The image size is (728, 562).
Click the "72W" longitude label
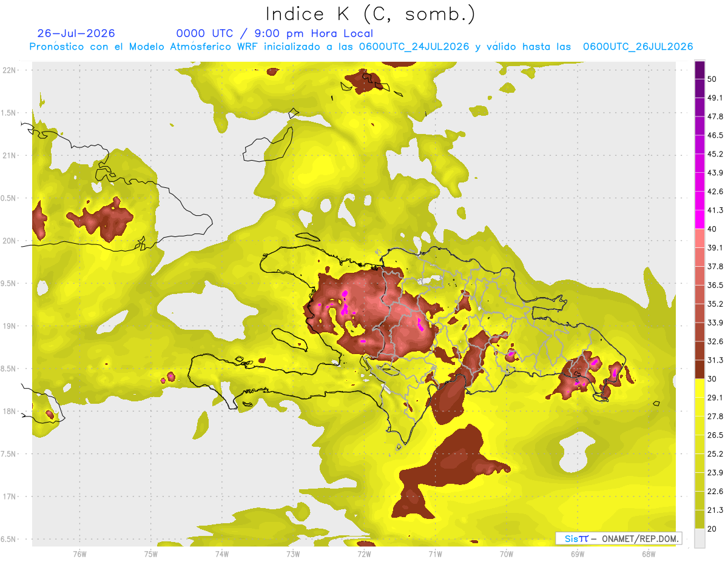tap(364, 554)
